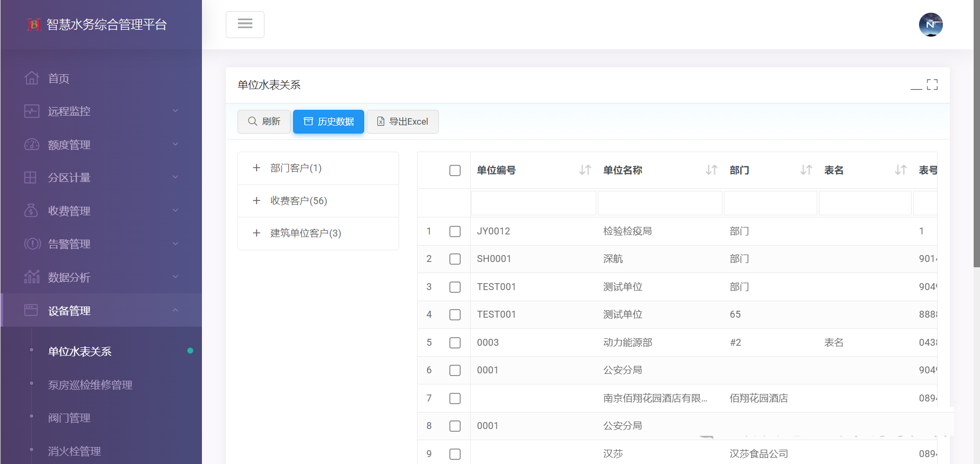This screenshot has height=464, width=980.
Task: Click the 导出Excel button
Action: (x=402, y=121)
